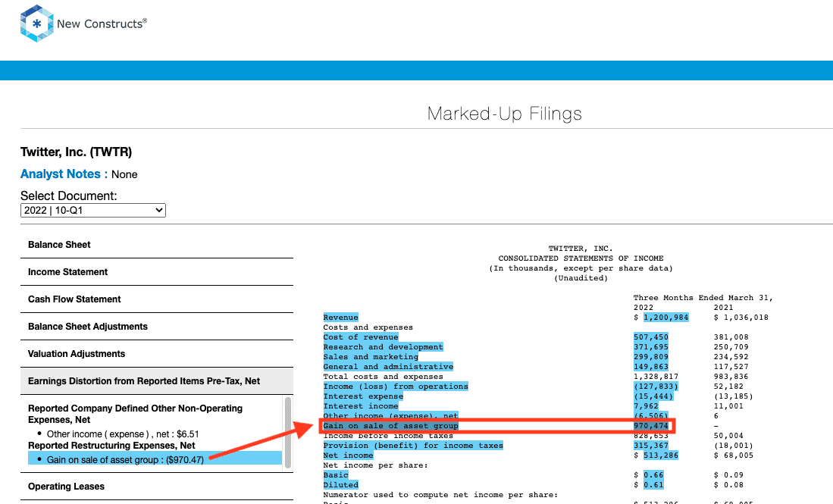Click the Marked-Up Filings page title
The image size is (833, 504).
tap(505, 114)
